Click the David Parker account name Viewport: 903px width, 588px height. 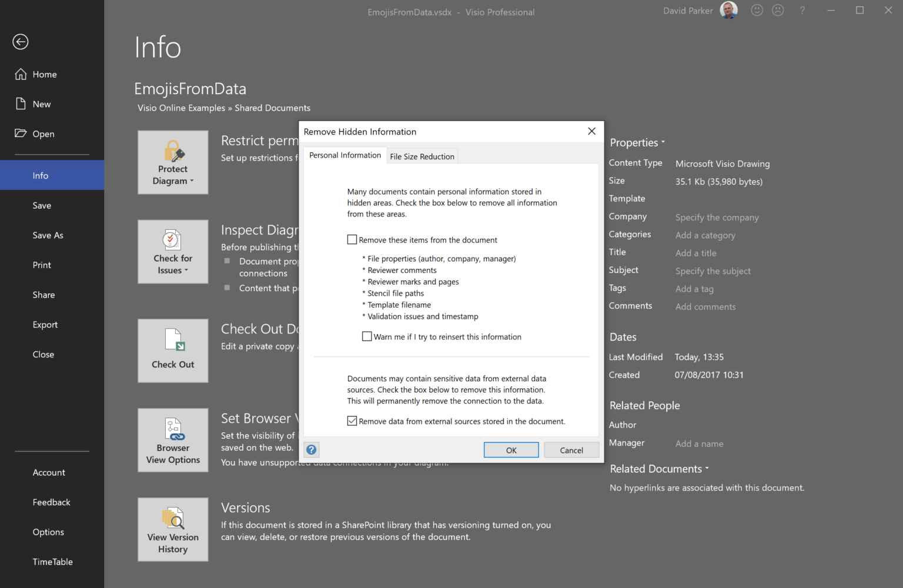pyautogui.click(x=688, y=11)
